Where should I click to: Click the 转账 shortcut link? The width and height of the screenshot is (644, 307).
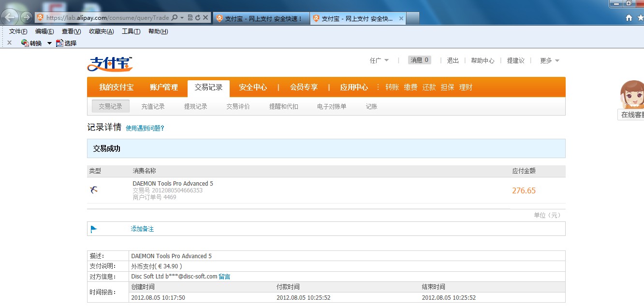[392, 88]
